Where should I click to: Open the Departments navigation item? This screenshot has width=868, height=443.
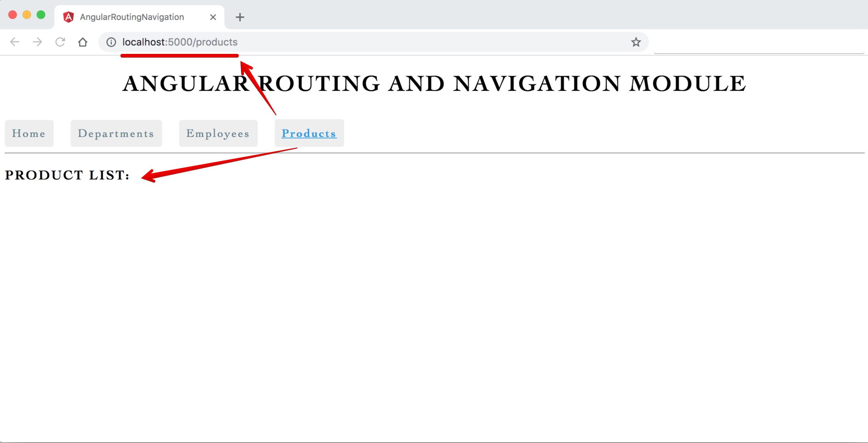pos(116,133)
